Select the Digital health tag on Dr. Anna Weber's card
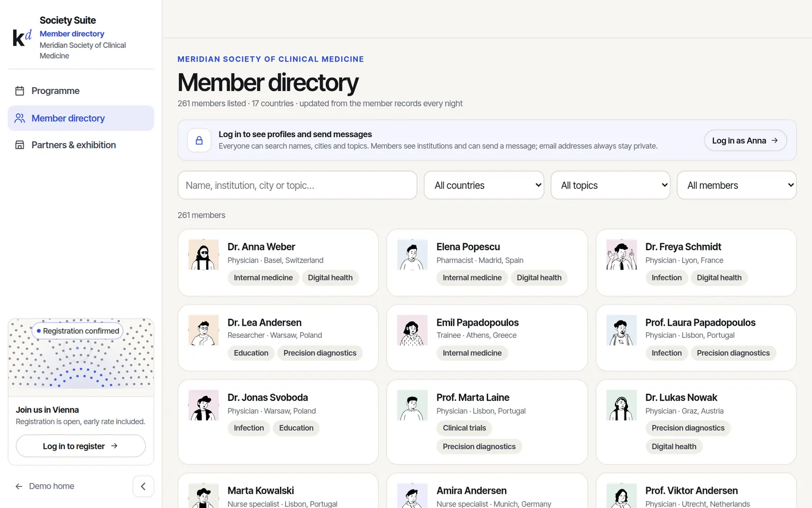The image size is (812, 508). tap(330, 278)
